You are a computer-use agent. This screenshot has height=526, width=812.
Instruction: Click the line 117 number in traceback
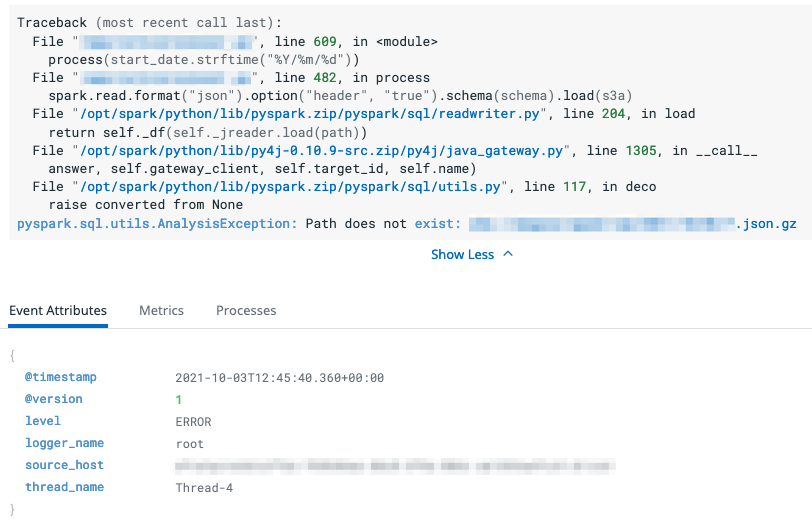pos(574,187)
